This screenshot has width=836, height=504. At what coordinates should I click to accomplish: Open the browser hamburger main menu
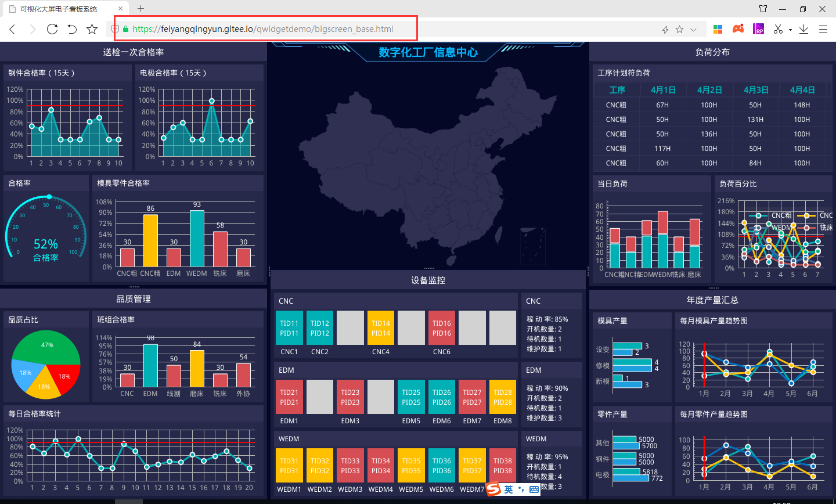coord(823,29)
